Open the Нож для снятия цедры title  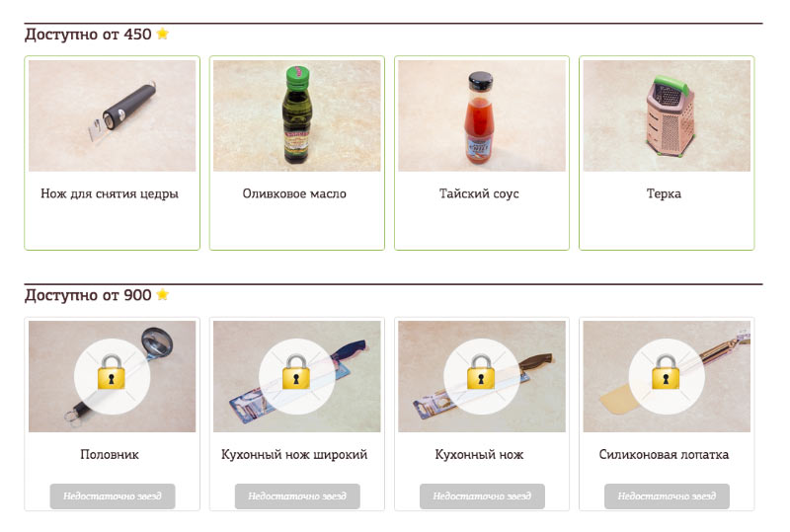(110, 194)
